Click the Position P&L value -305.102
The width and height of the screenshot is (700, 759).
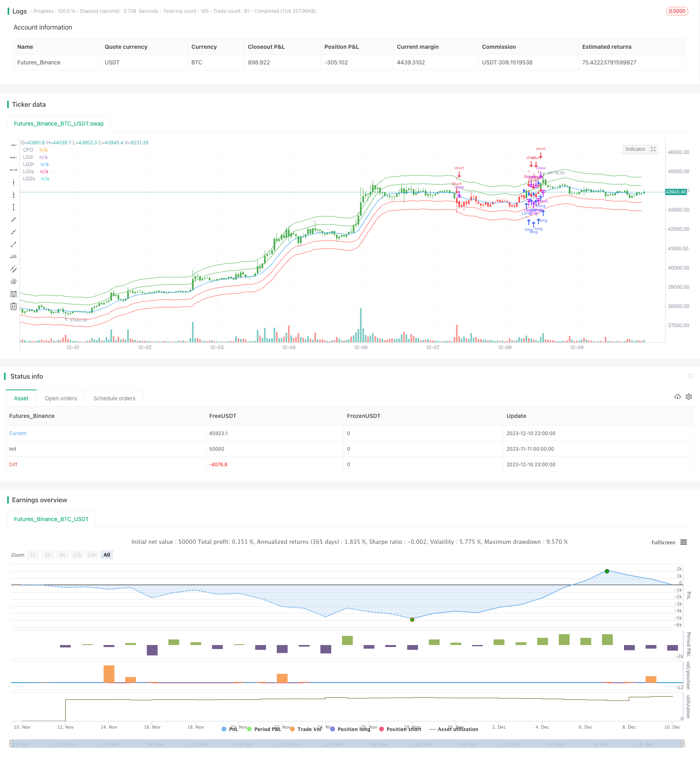[x=336, y=62]
